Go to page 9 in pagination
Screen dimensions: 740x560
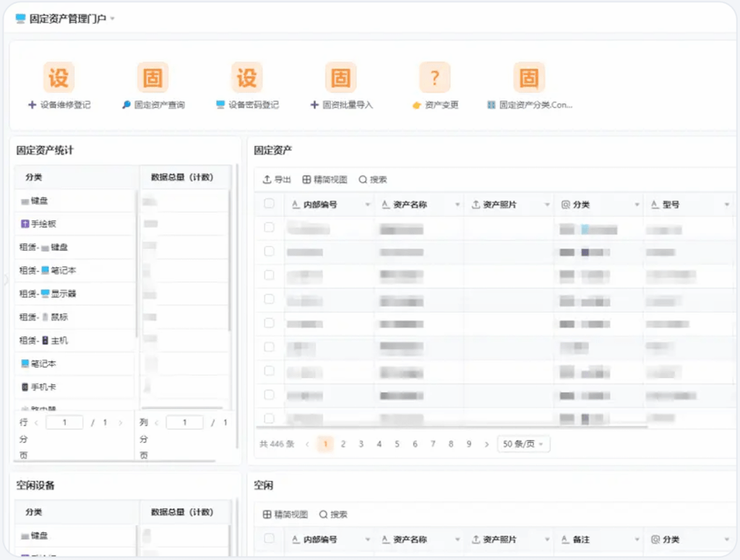point(469,444)
